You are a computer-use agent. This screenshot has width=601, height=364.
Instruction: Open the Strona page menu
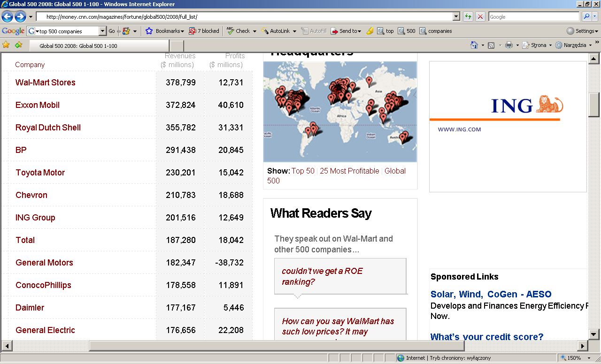click(538, 45)
